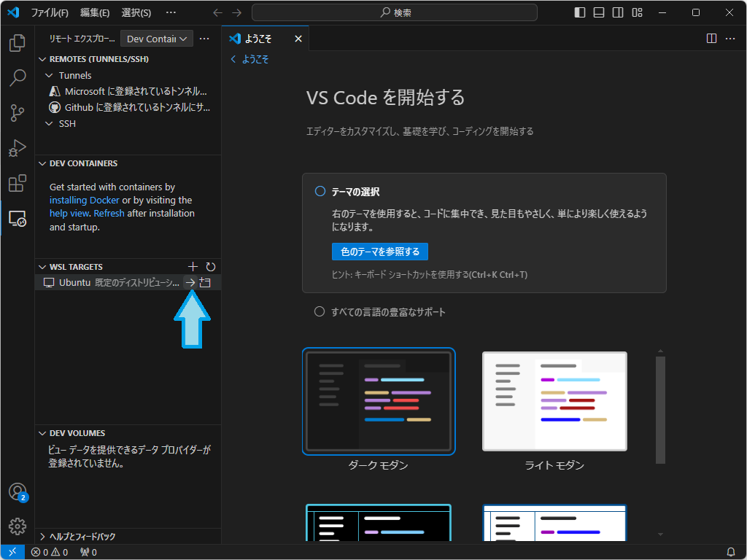Open notifications bell in status bar
This screenshot has height=560, width=747.
point(731,553)
